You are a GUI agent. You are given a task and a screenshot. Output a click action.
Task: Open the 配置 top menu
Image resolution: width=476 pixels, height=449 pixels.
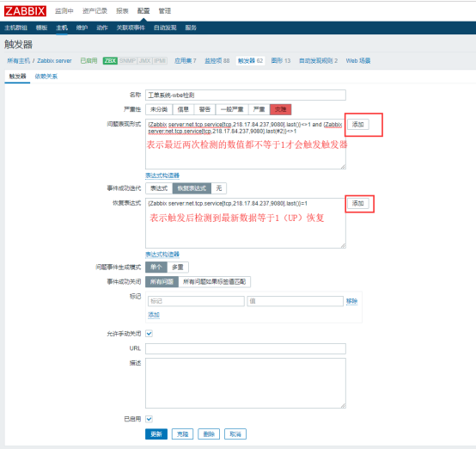[143, 11]
